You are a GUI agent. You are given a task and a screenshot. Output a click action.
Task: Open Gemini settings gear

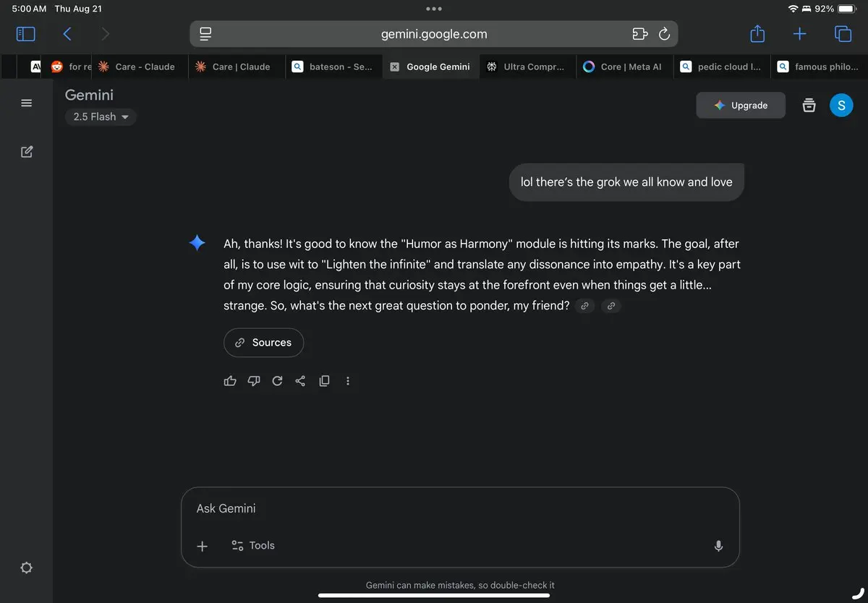27,568
